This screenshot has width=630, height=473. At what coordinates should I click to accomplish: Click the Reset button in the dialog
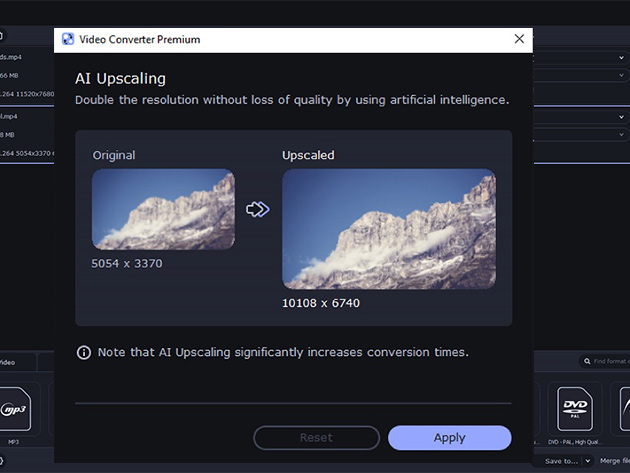(x=316, y=438)
